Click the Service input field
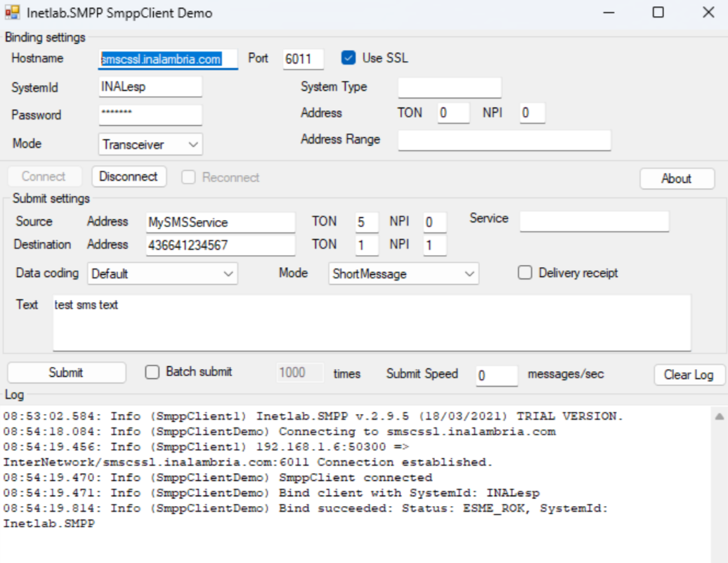This screenshot has height=563, width=728. click(x=594, y=221)
